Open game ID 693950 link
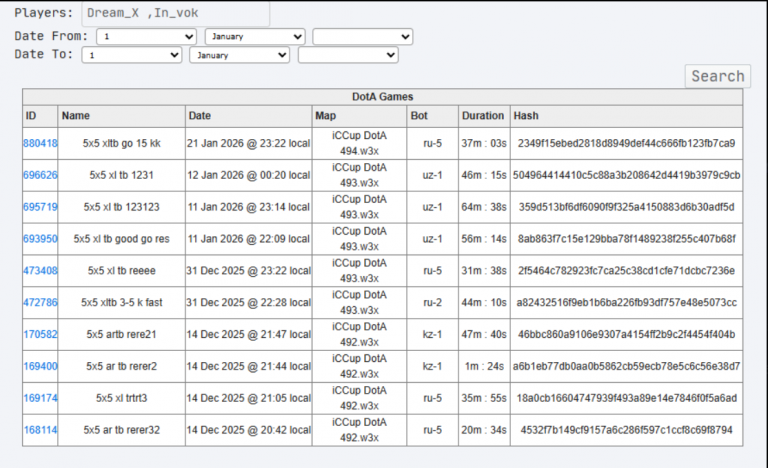768x468 pixels. click(x=40, y=239)
